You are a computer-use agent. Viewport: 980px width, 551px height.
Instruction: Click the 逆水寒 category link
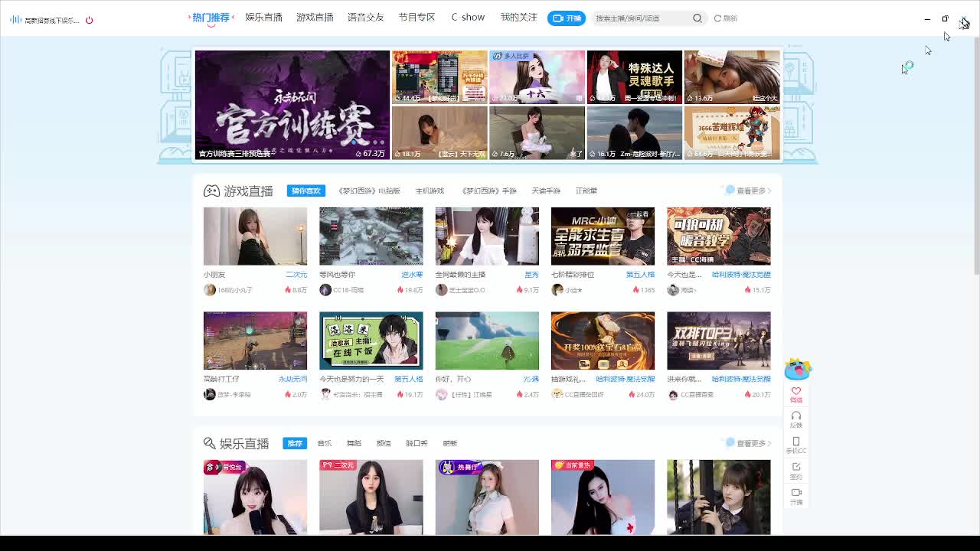click(412, 275)
